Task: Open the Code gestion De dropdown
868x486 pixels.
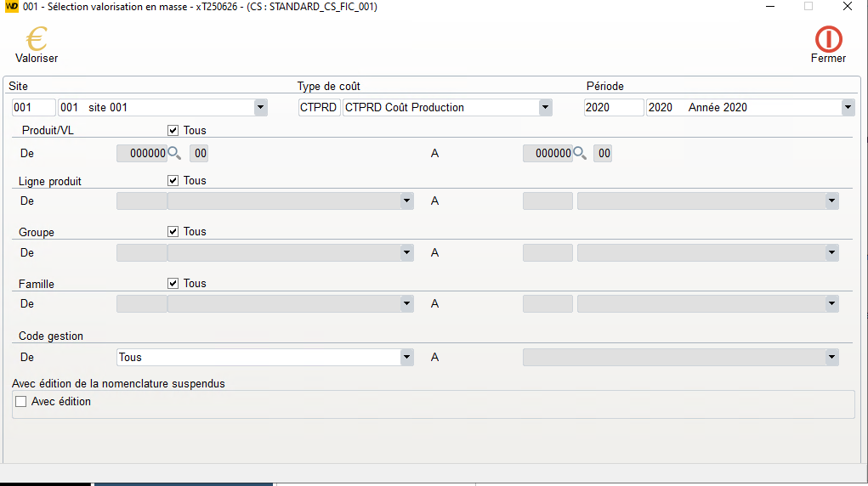Action: click(406, 358)
